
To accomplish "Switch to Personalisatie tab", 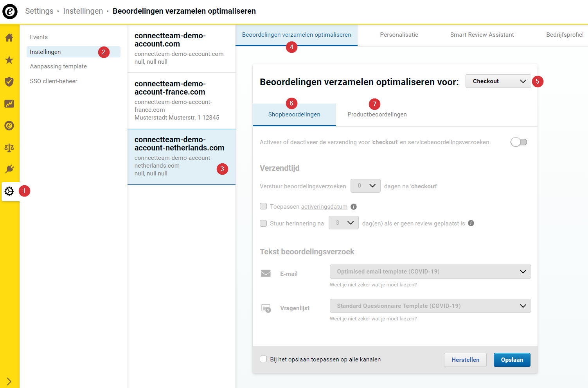I will (x=399, y=35).
